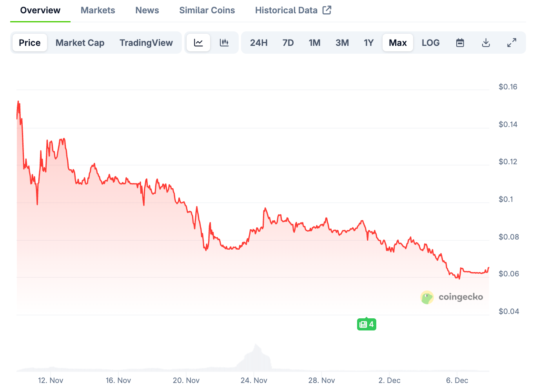Toggle LOG scale on the chart

click(x=430, y=43)
